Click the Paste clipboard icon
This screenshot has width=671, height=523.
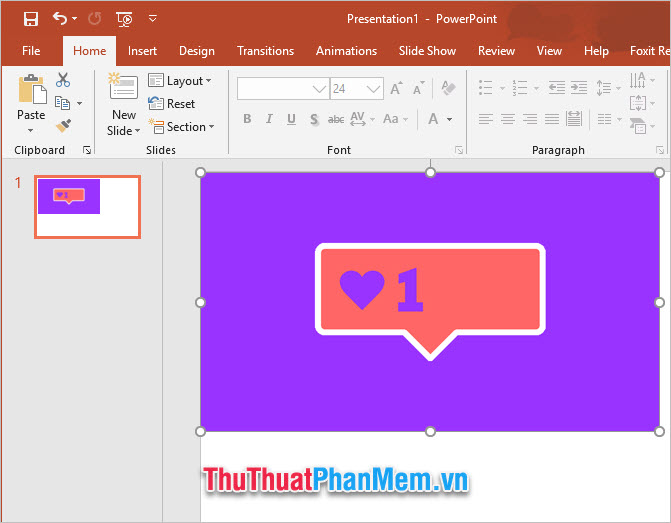pyautogui.click(x=32, y=89)
